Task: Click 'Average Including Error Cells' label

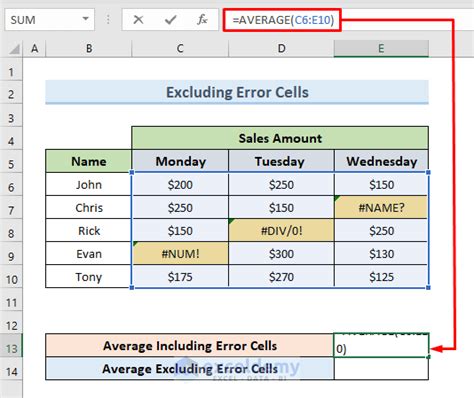Action: pyautogui.click(x=190, y=345)
